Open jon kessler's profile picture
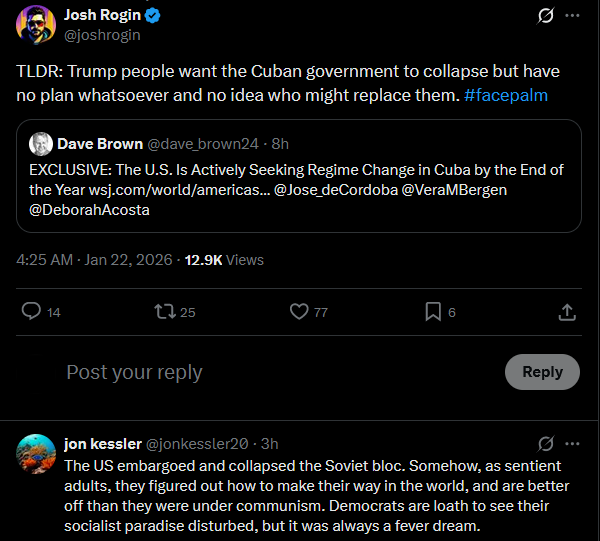The width and height of the screenshot is (600, 541). [36, 453]
